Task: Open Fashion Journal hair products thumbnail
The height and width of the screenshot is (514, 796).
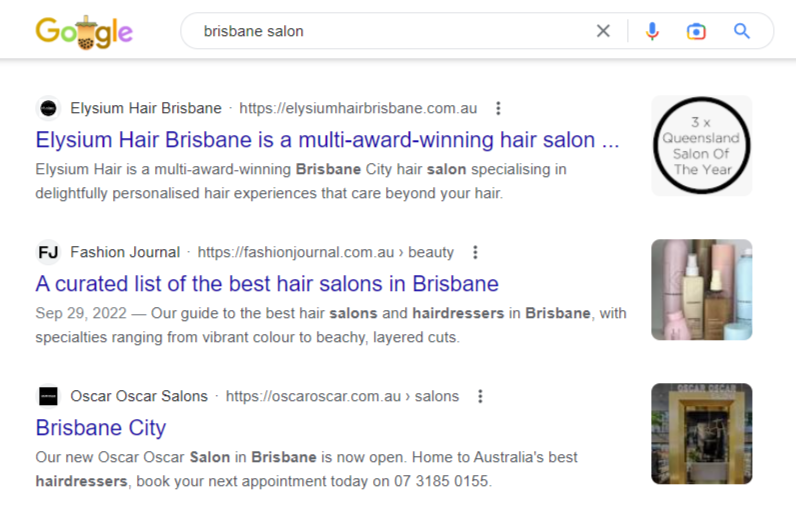Action: 701,290
